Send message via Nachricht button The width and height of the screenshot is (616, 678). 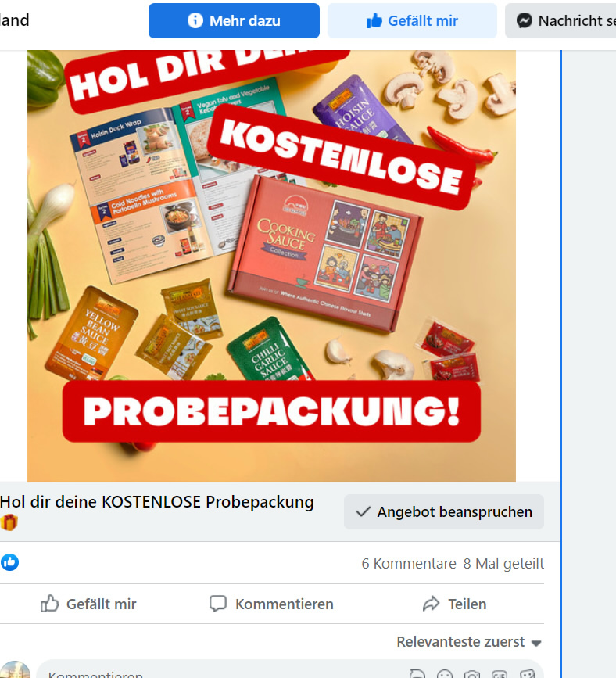click(560, 21)
